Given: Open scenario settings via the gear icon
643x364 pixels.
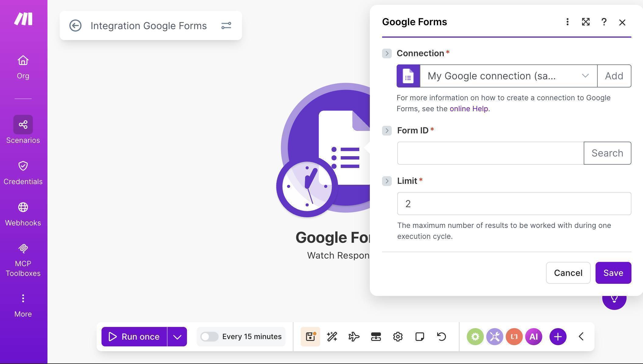Looking at the screenshot, I should (398, 336).
